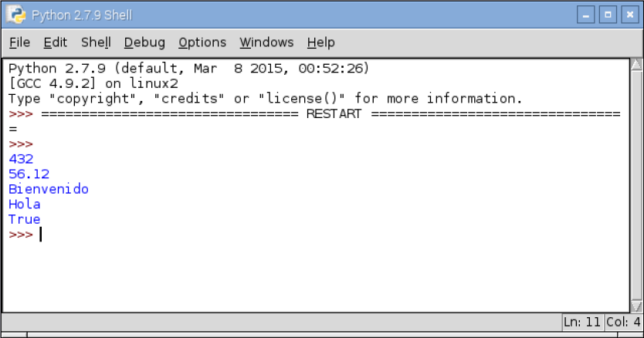The height and width of the screenshot is (338, 644).
Task: Open the Windows menu
Action: (x=266, y=42)
